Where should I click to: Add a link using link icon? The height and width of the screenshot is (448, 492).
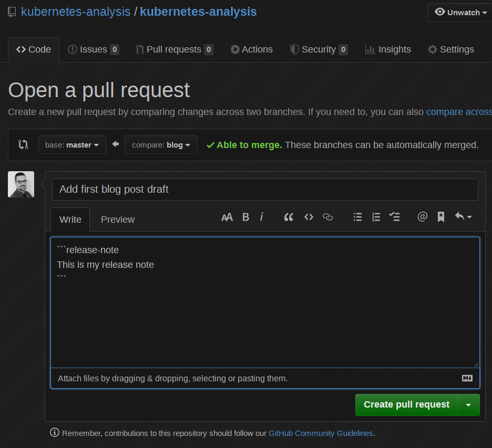(328, 217)
